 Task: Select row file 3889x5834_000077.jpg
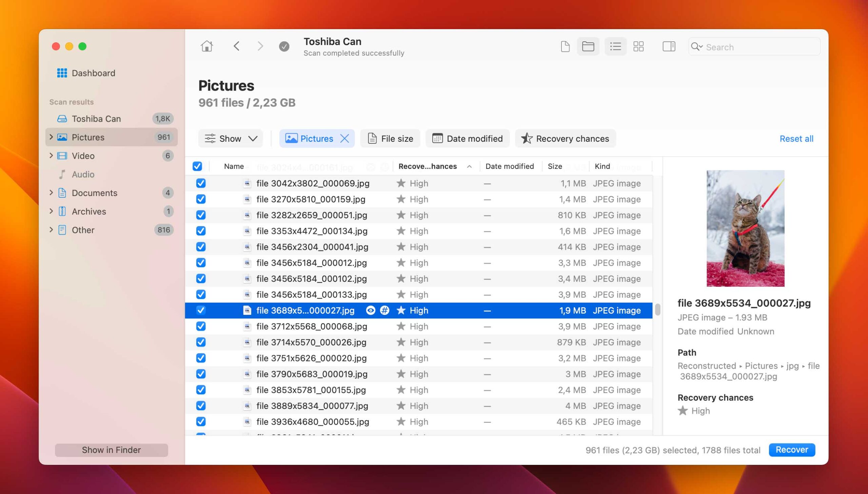pyautogui.click(x=418, y=406)
